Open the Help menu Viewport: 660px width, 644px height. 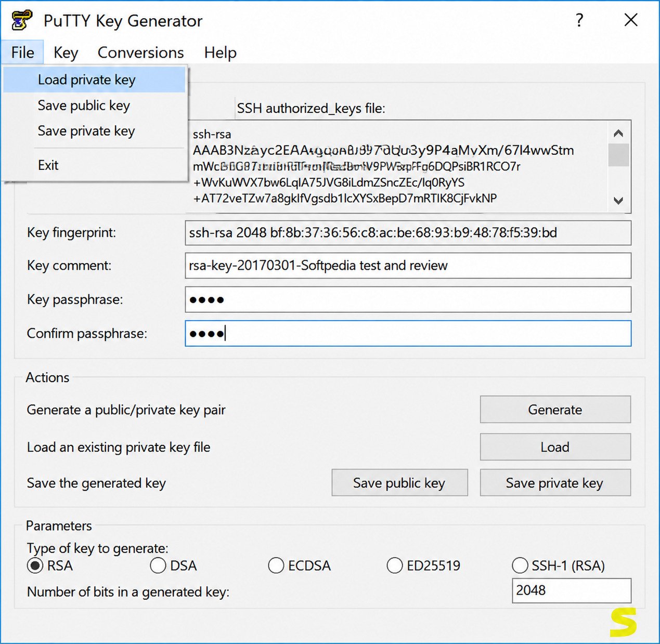[x=220, y=52]
